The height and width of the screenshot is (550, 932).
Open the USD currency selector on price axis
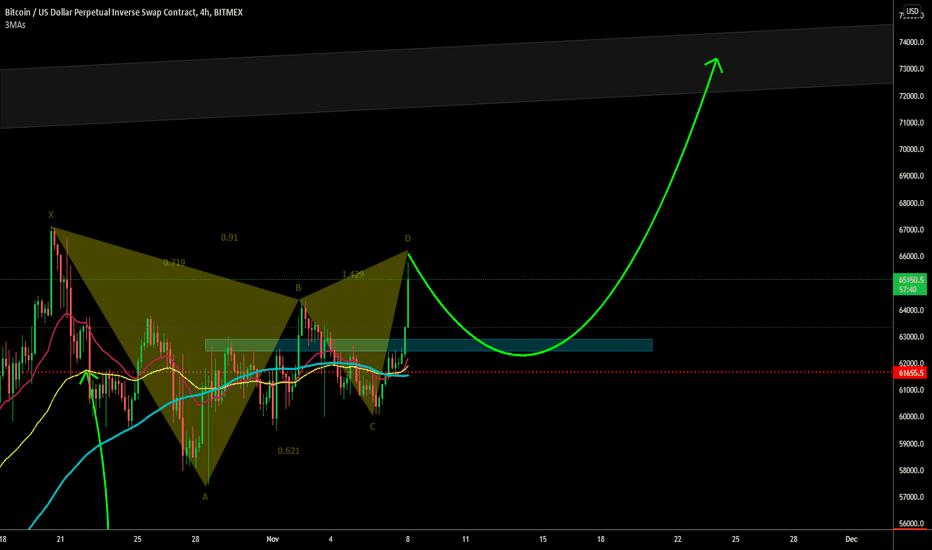pyautogui.click(x=912, y=11)
